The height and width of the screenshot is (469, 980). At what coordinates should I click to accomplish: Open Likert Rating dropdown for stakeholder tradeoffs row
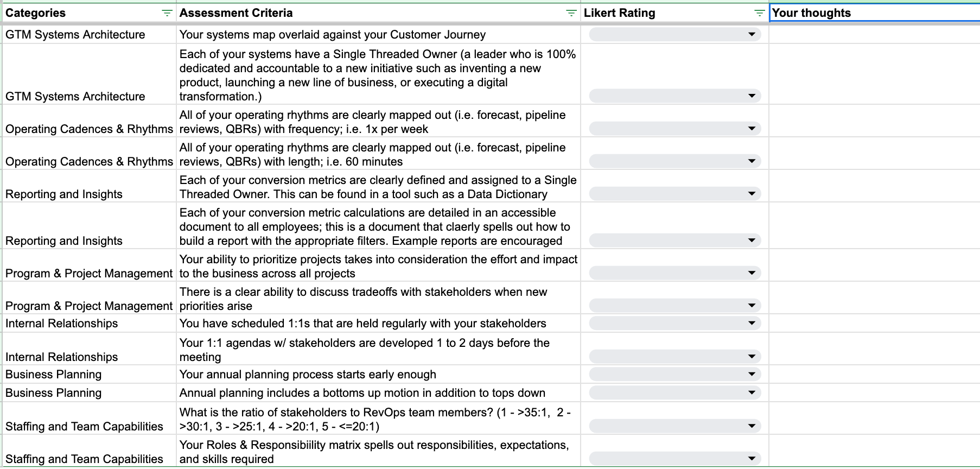coord(753,304)
